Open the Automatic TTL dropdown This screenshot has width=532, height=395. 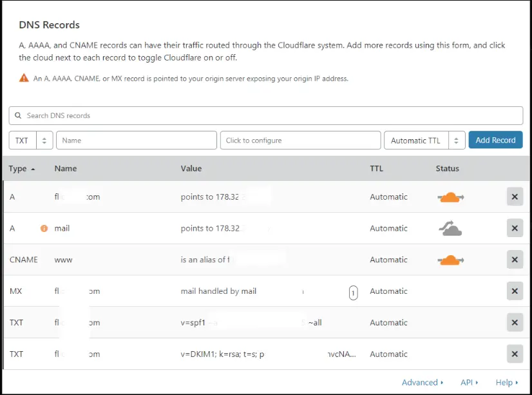424,140
